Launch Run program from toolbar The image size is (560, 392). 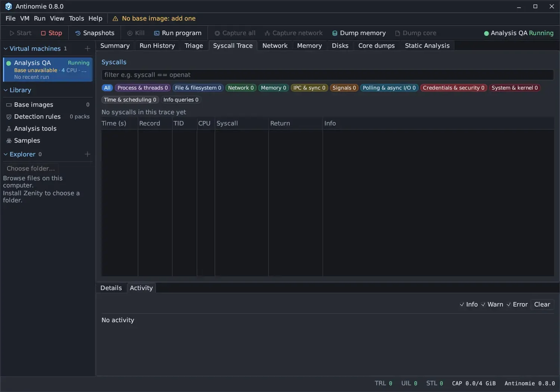[x=178, y=33]
